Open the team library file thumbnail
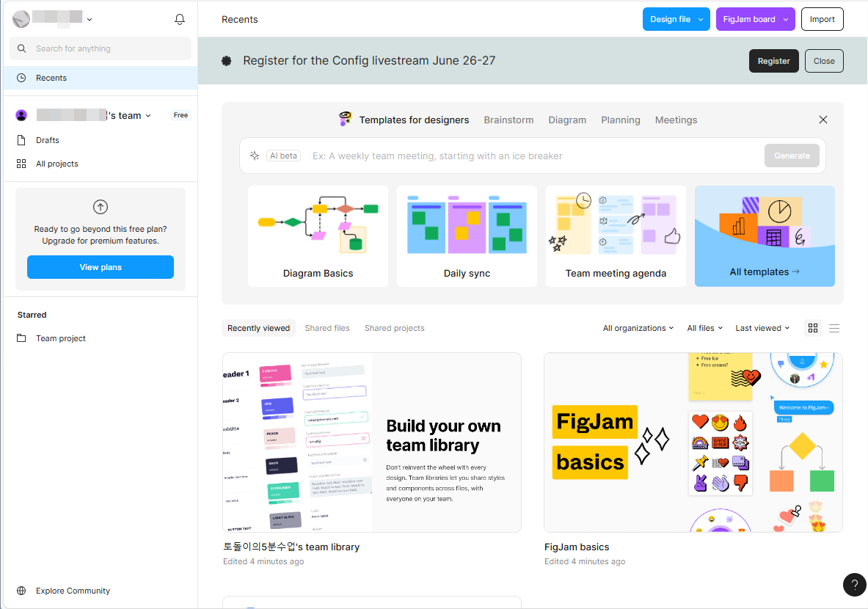 click(x=371, y=442)
